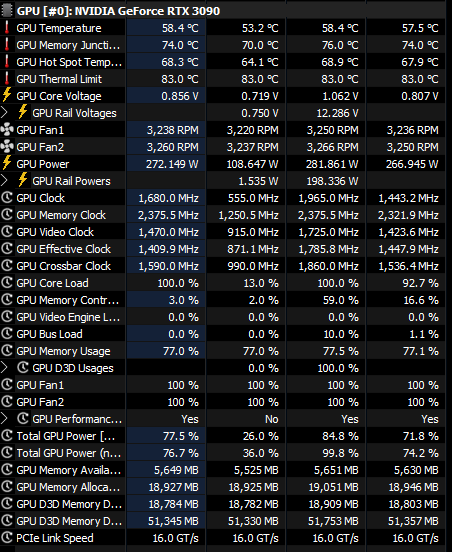Click the 51,753 MB D3D memory maximum value
452x552 pixels.
[x=333, y=521]
